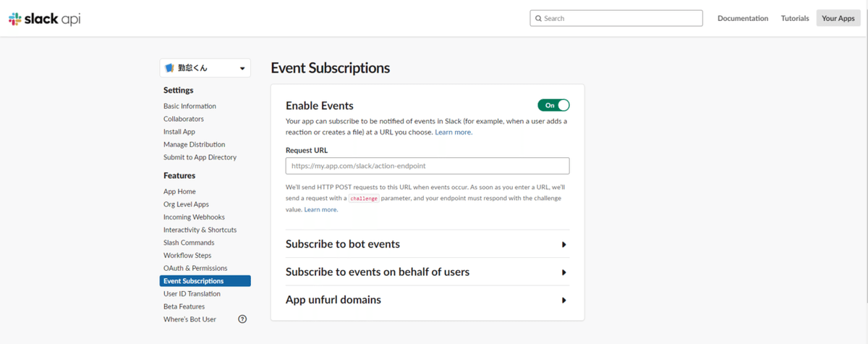The image size is (868, 344).
Task: Expand Subscribe to bot events section
Action: (x=563, y=245)
